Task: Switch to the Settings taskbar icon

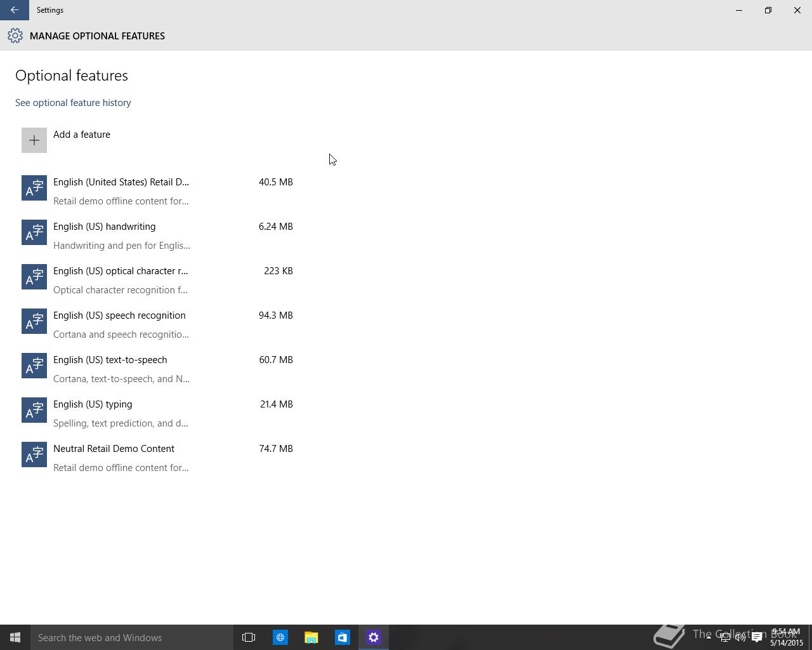Action: coord(373,637)
